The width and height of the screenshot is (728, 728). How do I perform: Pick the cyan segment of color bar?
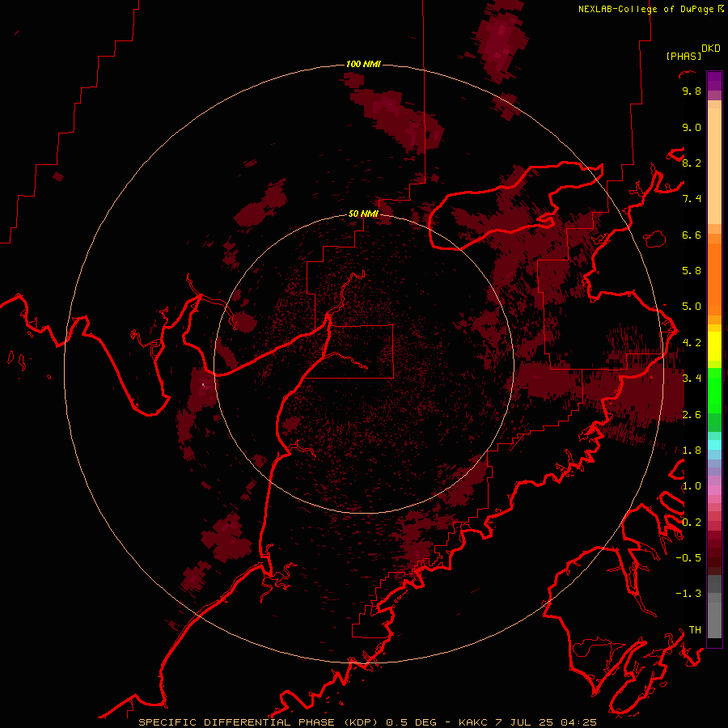(x=714, y=444)
